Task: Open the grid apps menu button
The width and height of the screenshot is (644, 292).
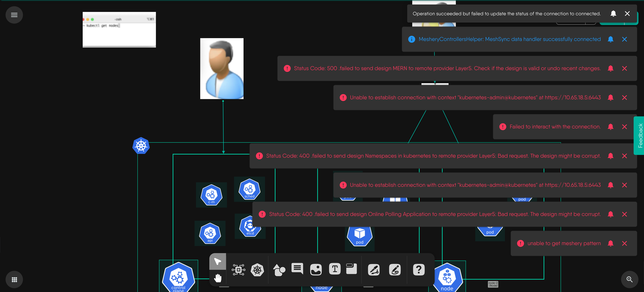Action: pyautogui.click(x=14, y=280)
